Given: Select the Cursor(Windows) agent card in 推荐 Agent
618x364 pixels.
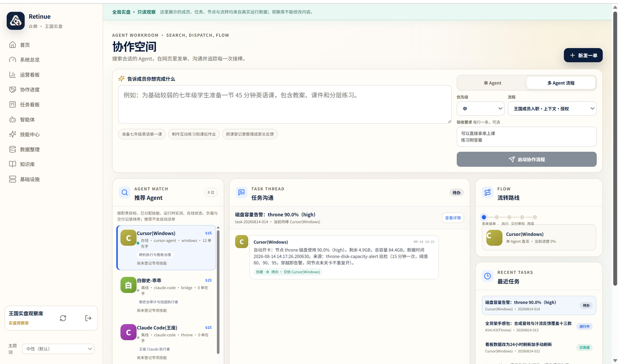Looking at the screenshot, I should pos(166,248).
